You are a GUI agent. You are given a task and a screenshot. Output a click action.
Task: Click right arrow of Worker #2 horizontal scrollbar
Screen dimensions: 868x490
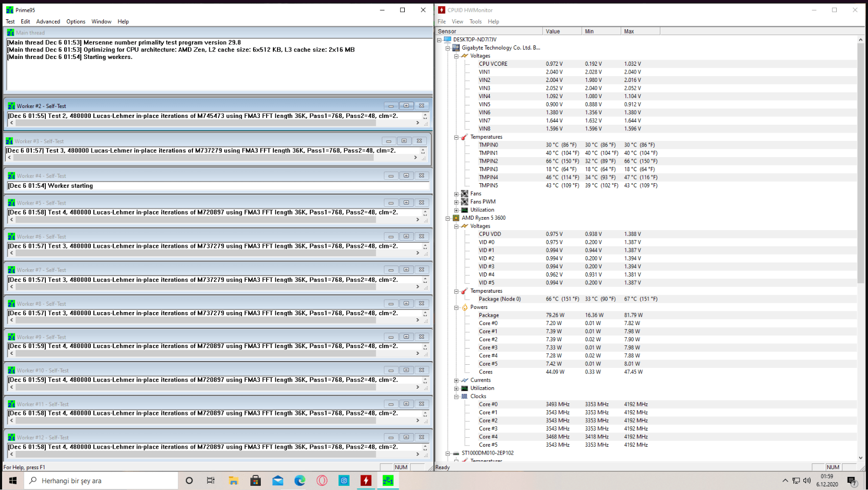tap(417, 123)
